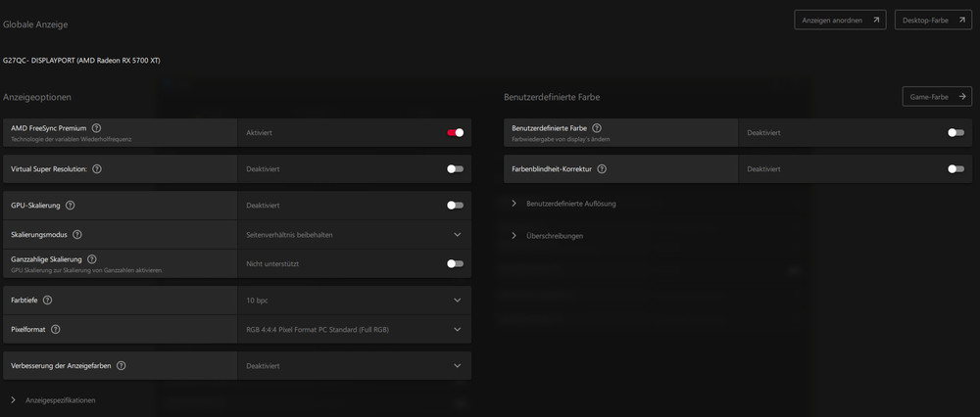Enable Benutzerdefinierte Farbe toggle
This screenshot has width=980, height=417.
(x=955, y=132)
